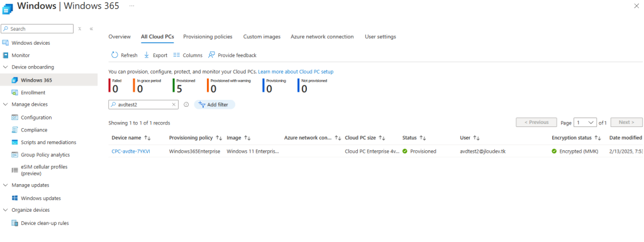Click the Provisioned count tile showing 5
The image size is (644, 242).
184,85
